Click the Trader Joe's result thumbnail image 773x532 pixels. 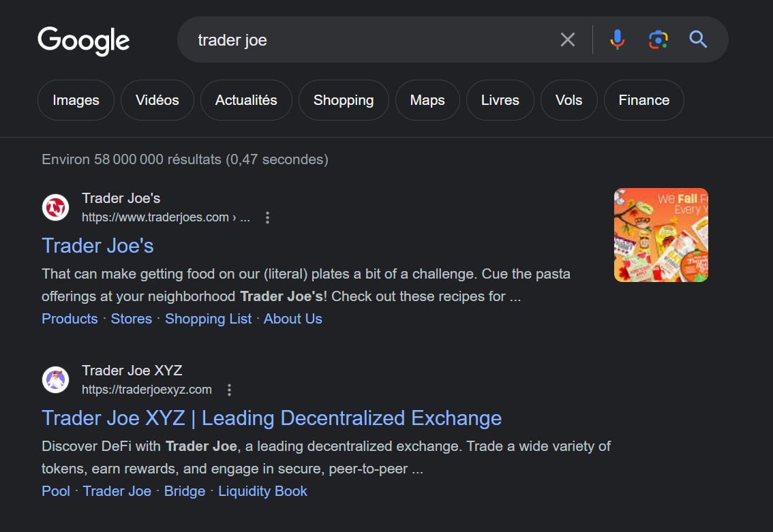click(661, 234)
